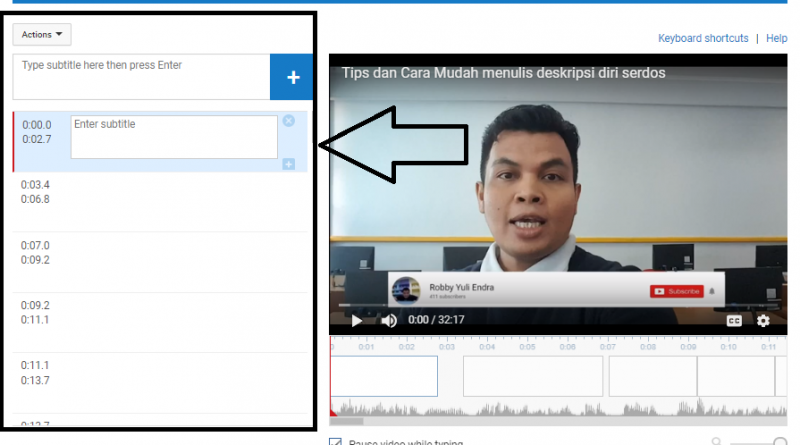Click the 0:05 mark on the timeline ruler

pyautogui.click(x=527, y=347)
